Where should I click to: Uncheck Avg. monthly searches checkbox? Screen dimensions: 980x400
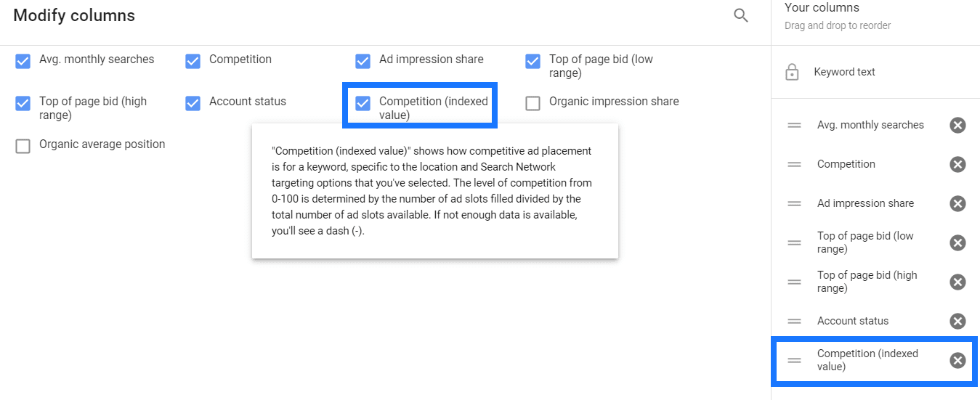click(23, 61)
